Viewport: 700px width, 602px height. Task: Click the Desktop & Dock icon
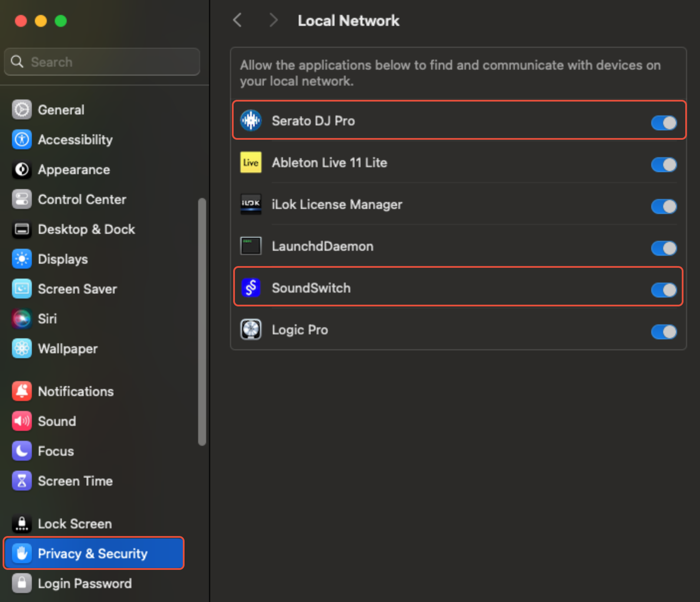pos(22,229)
